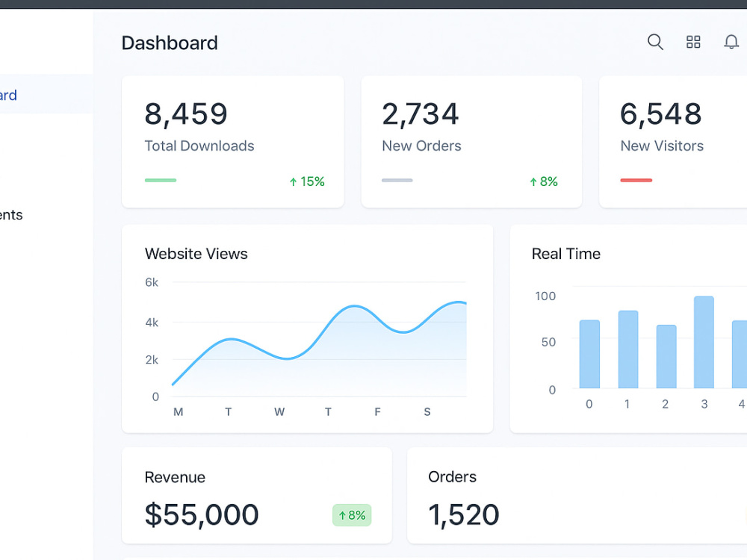Screen dimensions: 747x560
Task: Open notifications bell icon
Action: [x=731, y=42]
